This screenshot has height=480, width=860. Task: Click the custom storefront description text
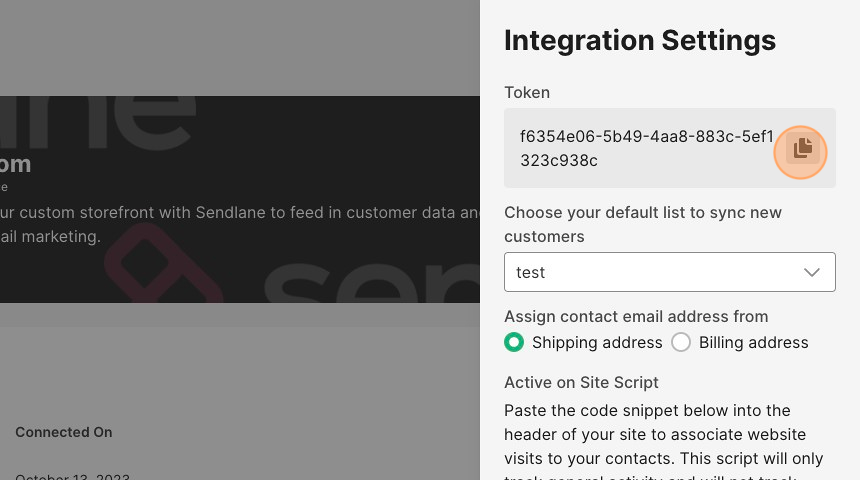coord(240,224)
